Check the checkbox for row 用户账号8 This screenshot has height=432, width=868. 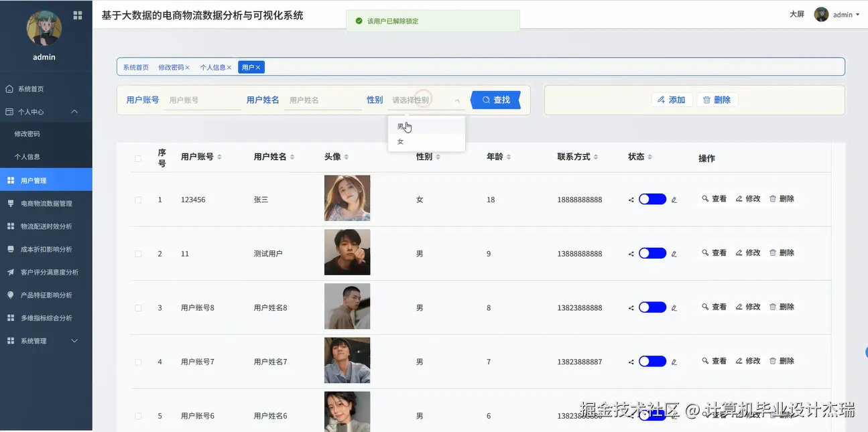(x=138, y=308)
